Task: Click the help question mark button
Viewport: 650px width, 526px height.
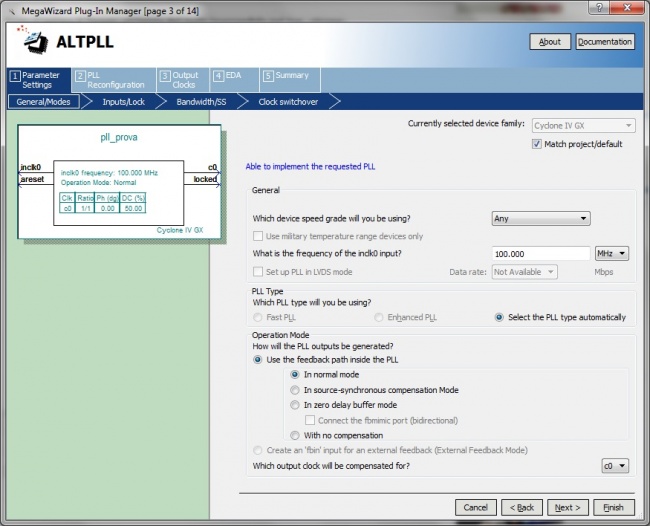Action: tap(600, 7)
